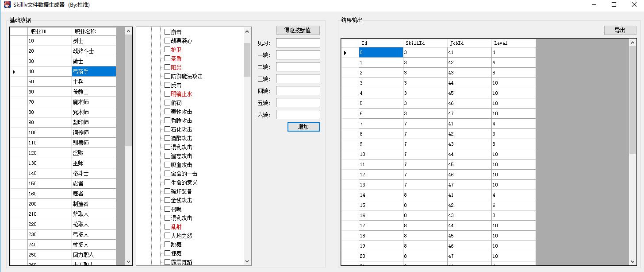Click the results grid scrollbar down arrow
The width and height of the screenshot is (644, 272).
click(632, 261)
